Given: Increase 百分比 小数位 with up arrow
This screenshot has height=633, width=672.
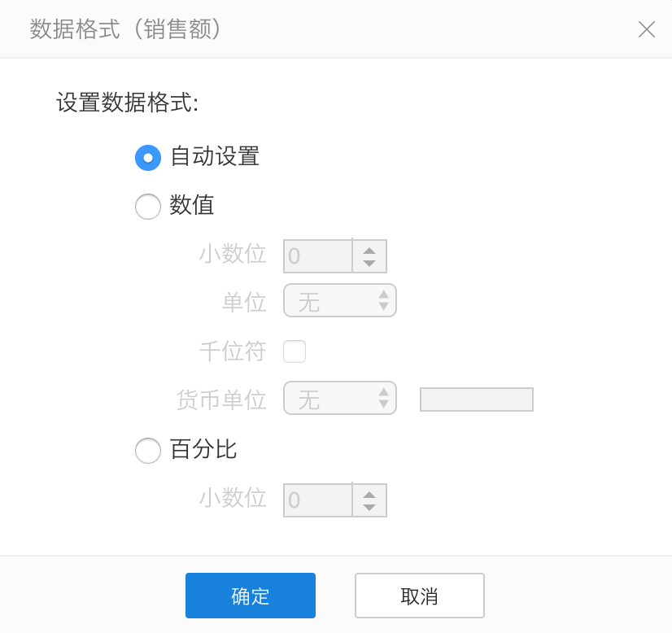Looking at the screenshot, I should pyautogui.click(x=369, y=494).
